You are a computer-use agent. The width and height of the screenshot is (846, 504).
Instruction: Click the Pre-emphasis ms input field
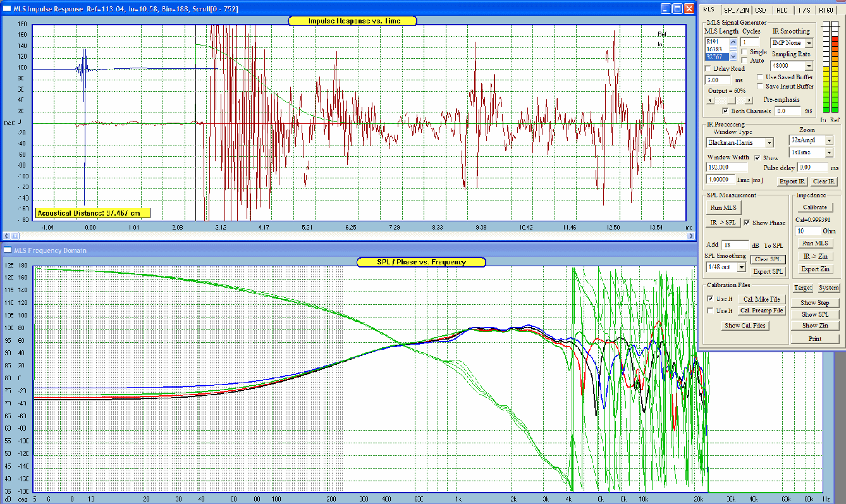[x=788, y=111]
